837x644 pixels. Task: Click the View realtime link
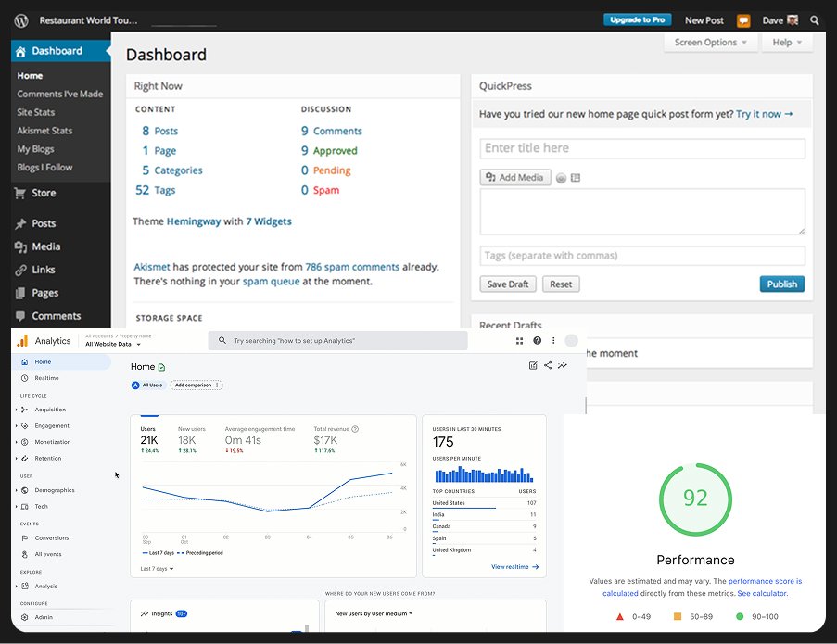coord(514,567)
